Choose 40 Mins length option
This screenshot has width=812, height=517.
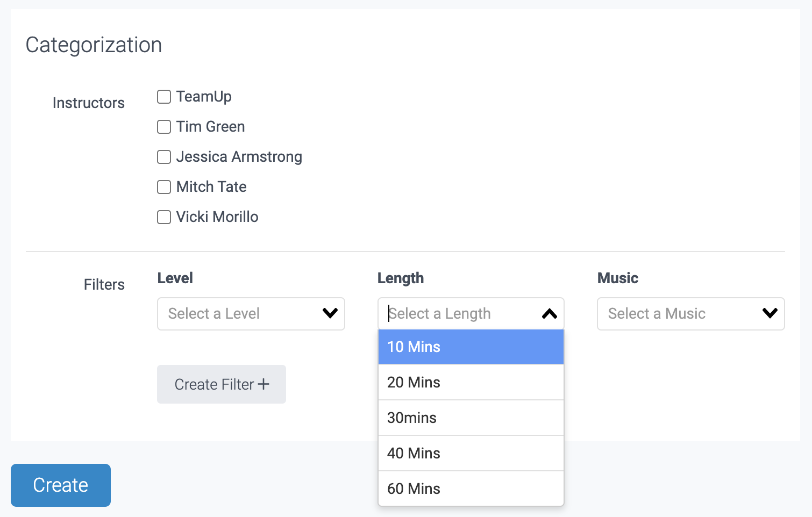[471, 453]
